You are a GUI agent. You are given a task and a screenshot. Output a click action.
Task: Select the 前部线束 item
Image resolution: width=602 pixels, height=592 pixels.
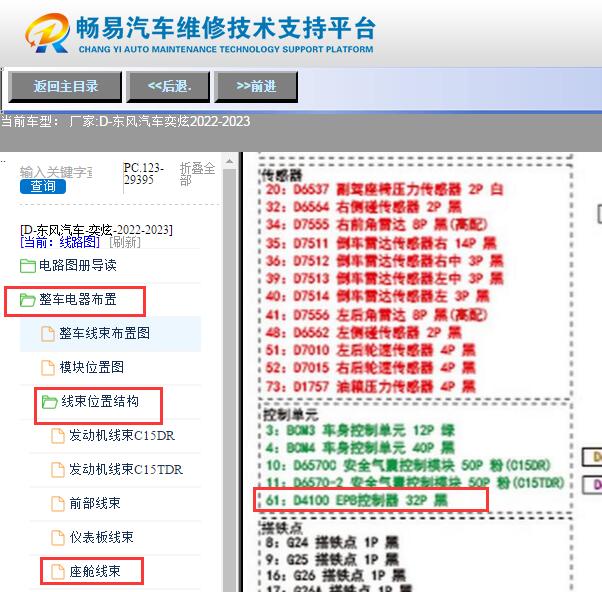(x=95, y=503)
